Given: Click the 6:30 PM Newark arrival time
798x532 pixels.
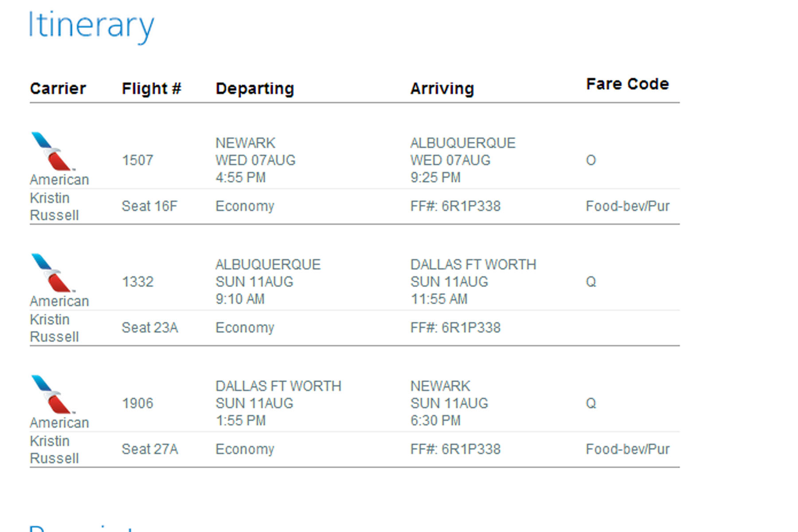Looking at the screenshot, I should pyautogui.click(x=435, y=420).
